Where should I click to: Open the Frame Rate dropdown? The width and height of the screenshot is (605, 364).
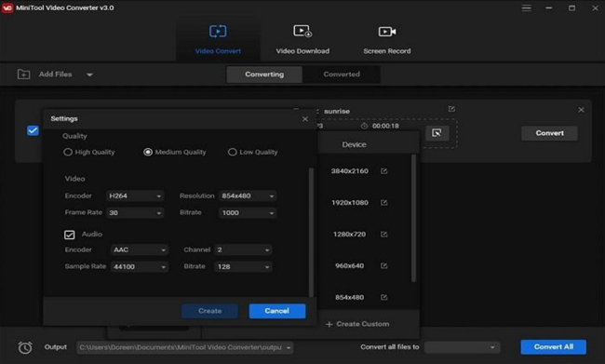pyautogui.click(x=135, y=212)
